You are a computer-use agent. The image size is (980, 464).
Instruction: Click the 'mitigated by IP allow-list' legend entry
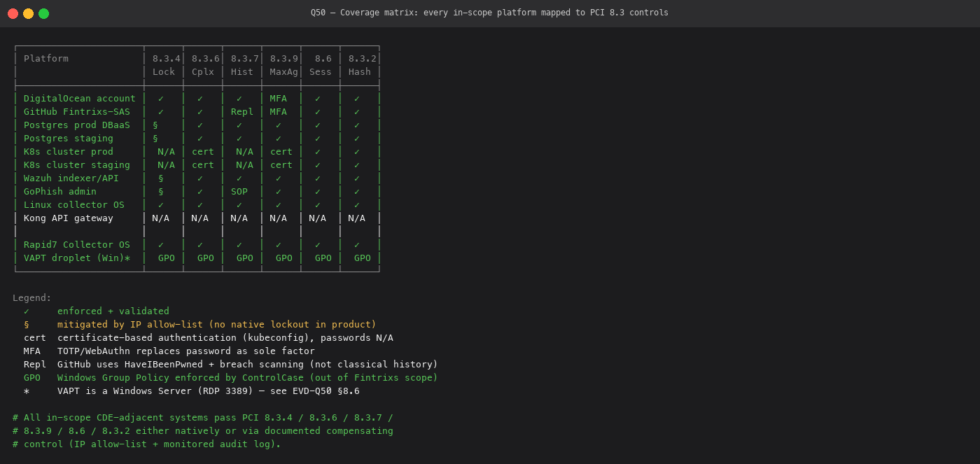(x=217, y=325)
